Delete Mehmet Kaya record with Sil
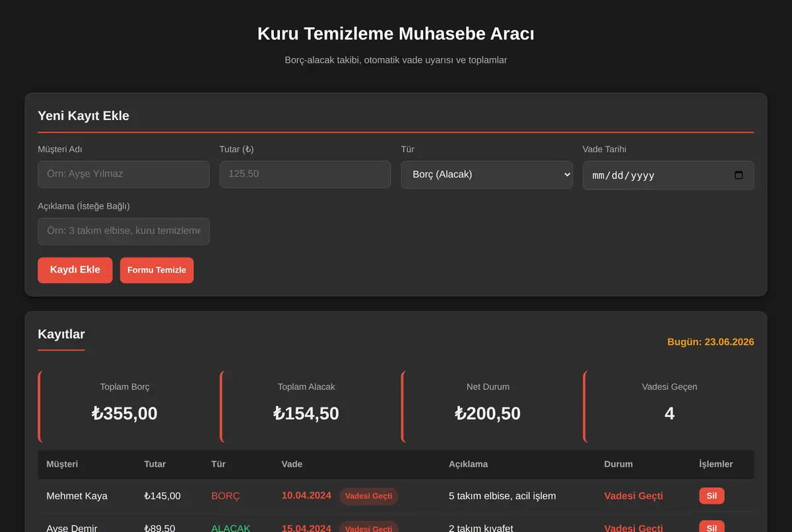The width and height of the screenshot is (792, 532). 711,496
